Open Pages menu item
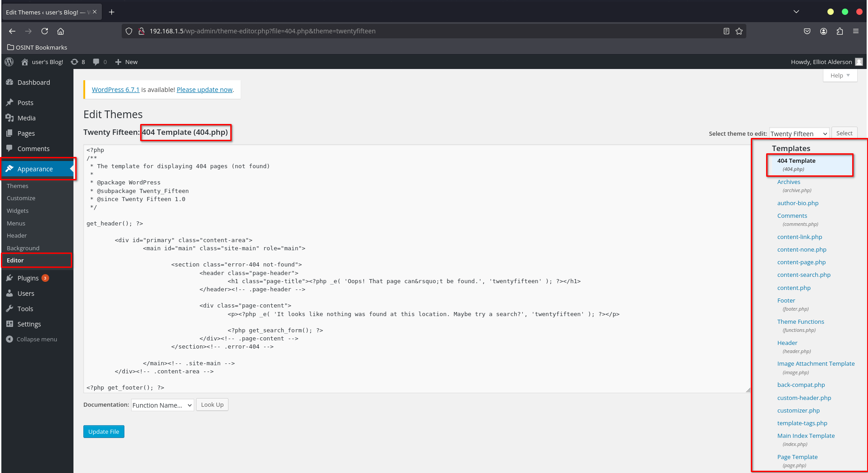 [37, 133]
